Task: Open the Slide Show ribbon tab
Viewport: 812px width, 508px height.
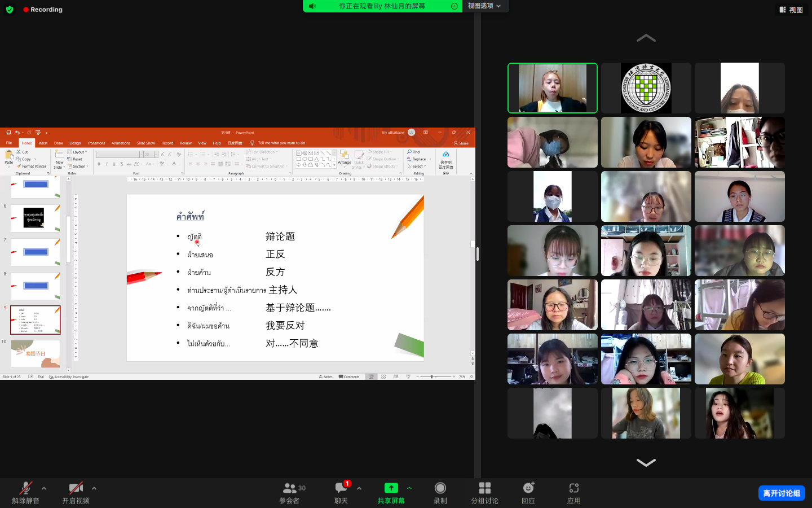Action: click(145, 143)
